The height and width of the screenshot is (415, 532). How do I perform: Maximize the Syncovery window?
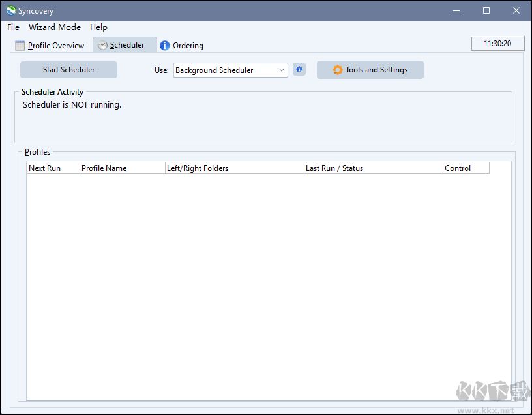click(x=486, y=11)
